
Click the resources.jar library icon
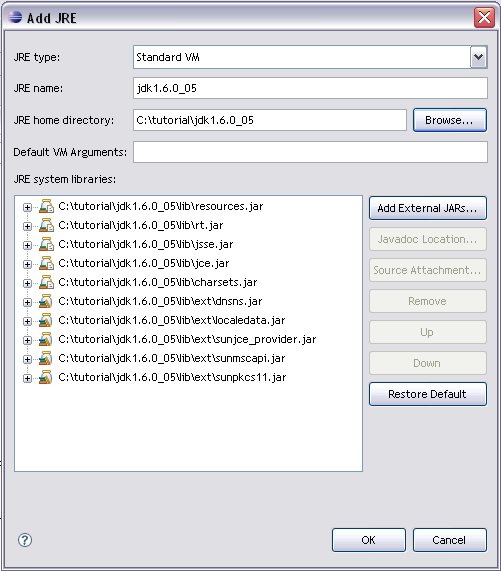tap(46, 206)
